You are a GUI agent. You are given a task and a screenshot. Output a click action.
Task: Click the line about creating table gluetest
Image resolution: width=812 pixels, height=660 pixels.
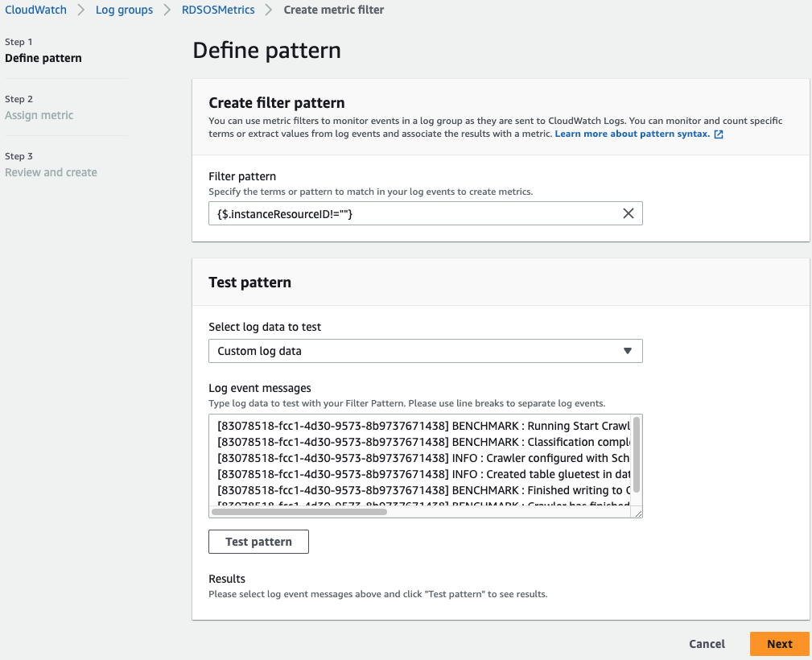tap(423, 474)
